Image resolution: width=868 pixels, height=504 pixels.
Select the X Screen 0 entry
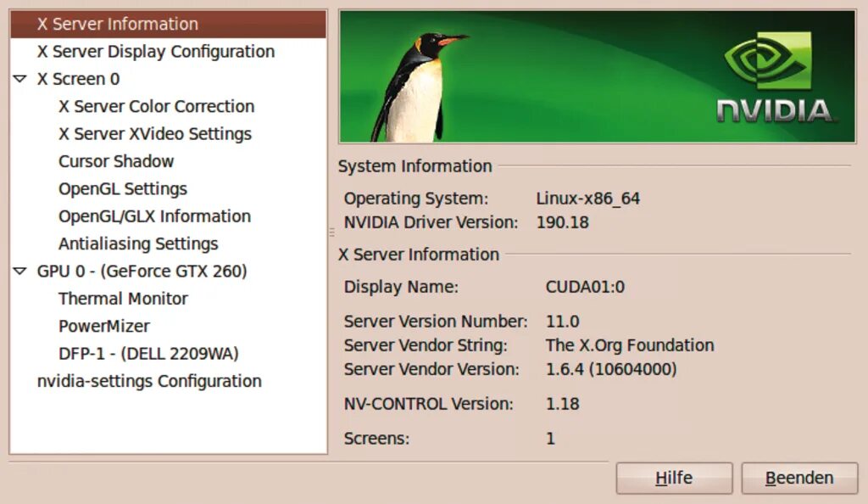click(78, 79)
